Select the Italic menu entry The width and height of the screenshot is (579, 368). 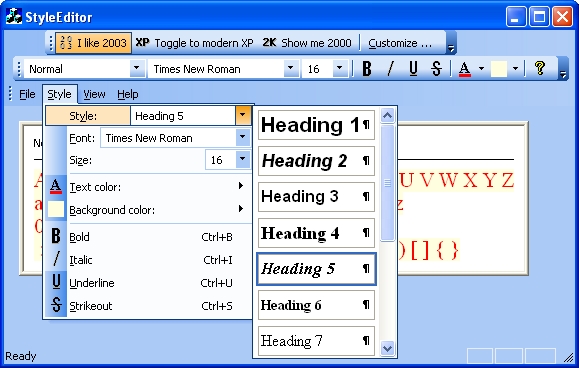click(x=147, y=260)
